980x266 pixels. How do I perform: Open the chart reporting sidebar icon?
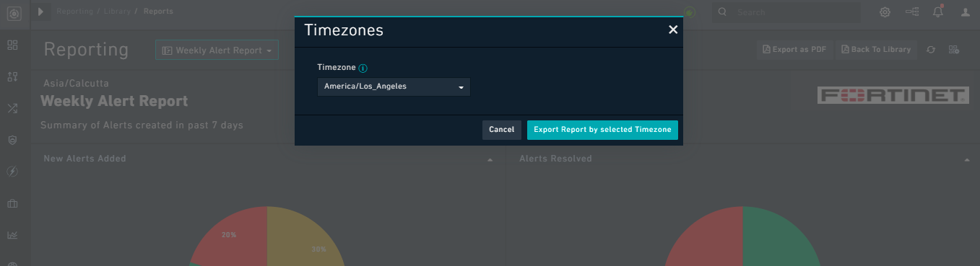[x=12, y=235]
